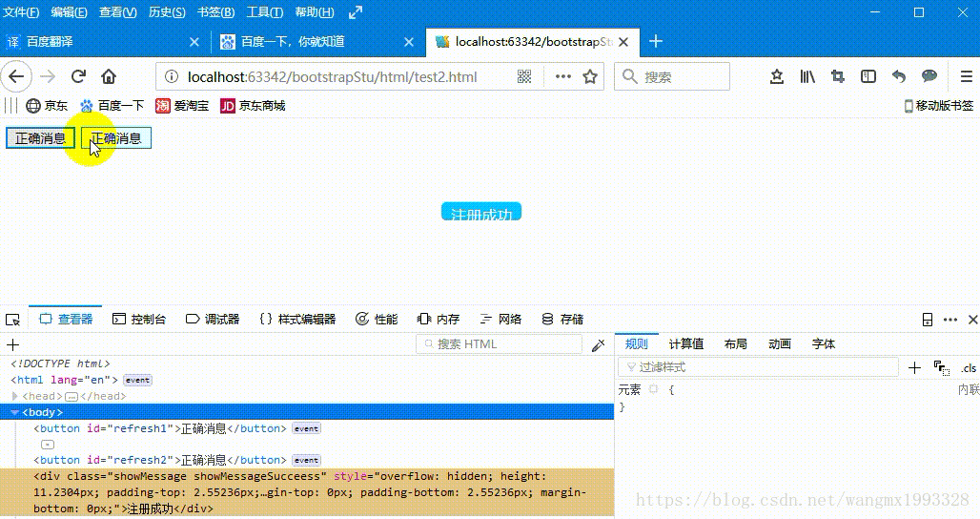980x519 pixels.
Task: Pick an element with the inspector picker
Action: (12, 320)
